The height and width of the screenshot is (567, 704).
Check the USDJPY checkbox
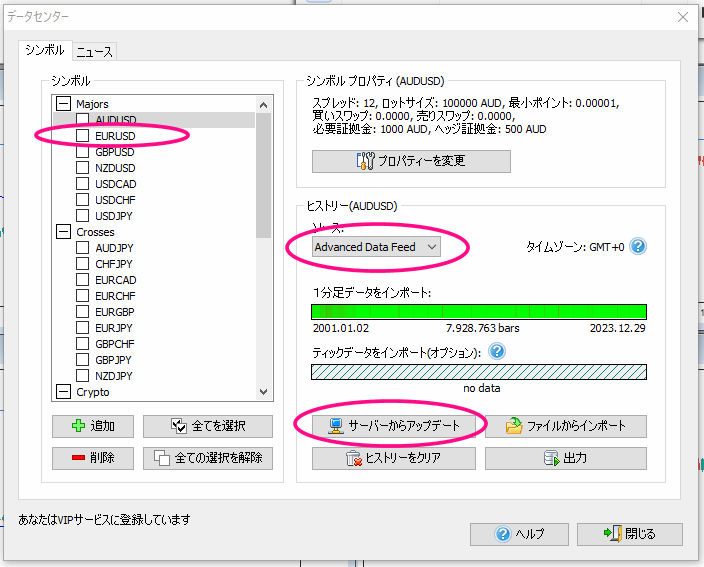[x=82, y=215]
